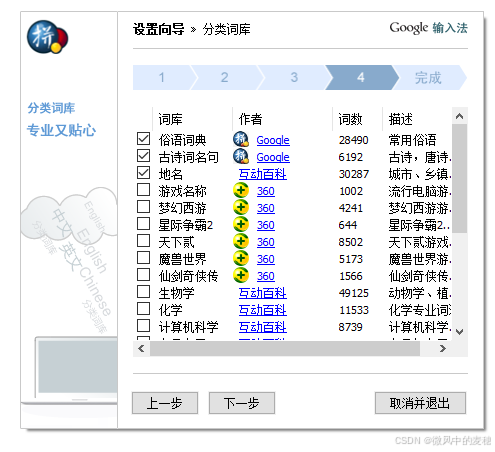495x452 pixels.
Task: Select the 俗语词典 dictionary name
Action: (182, 140)
